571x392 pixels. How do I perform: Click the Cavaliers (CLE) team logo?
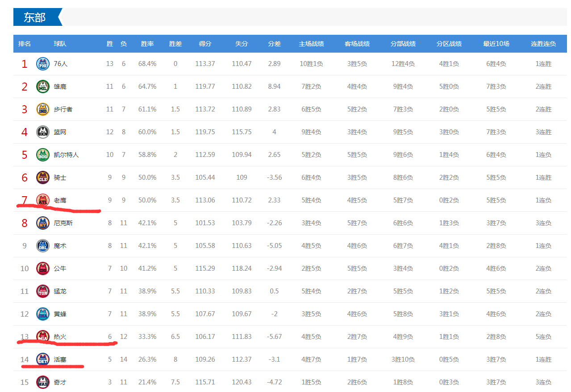point(43,177)
